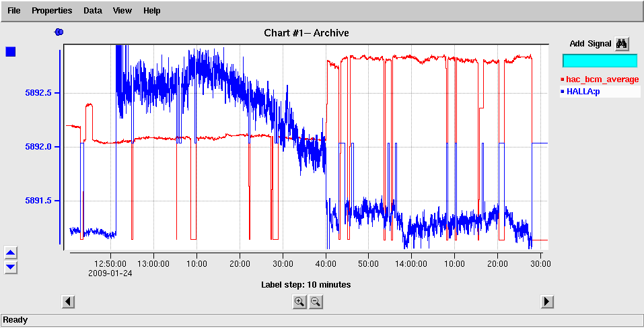Click the Add Signal label
The width and height of the screenshot is (644, 328).
pyautogui.click(x=591, y=44)
